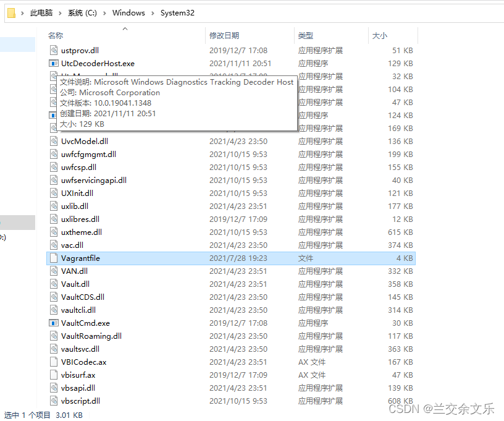Select the file named uxtheme.dll

(82, 232)
